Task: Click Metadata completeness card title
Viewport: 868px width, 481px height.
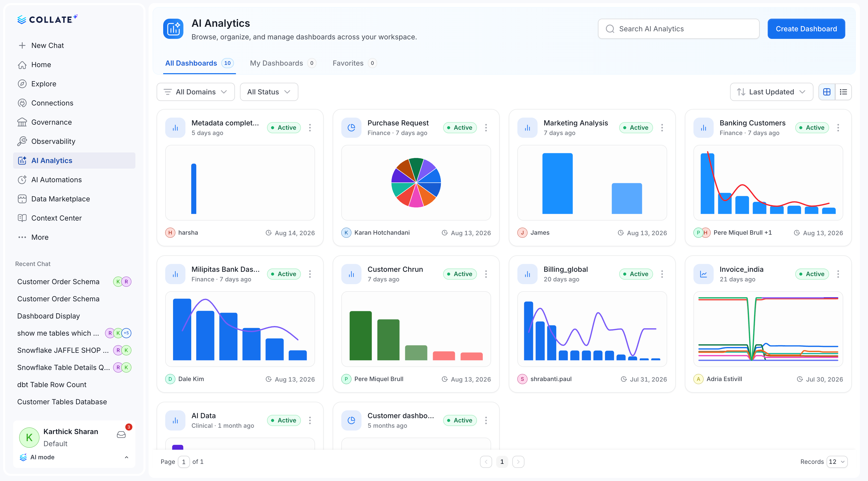Action: click(x=225, y=123)
